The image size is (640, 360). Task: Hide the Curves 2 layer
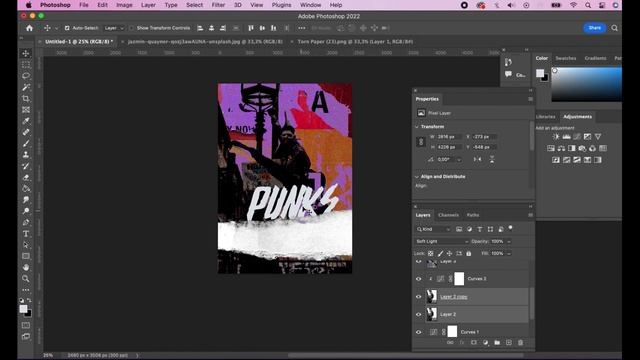click(418, 279)
